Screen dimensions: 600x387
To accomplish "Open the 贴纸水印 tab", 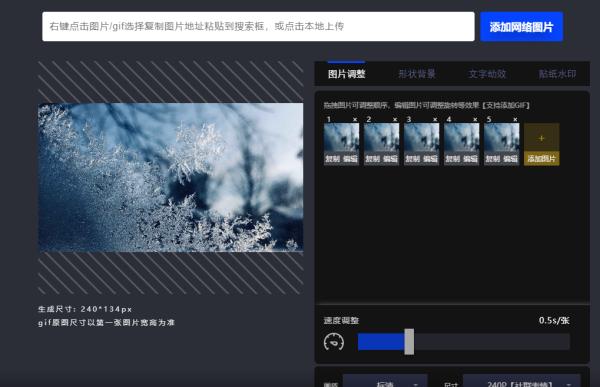I will pyautogui.click(x=557, y=74).
